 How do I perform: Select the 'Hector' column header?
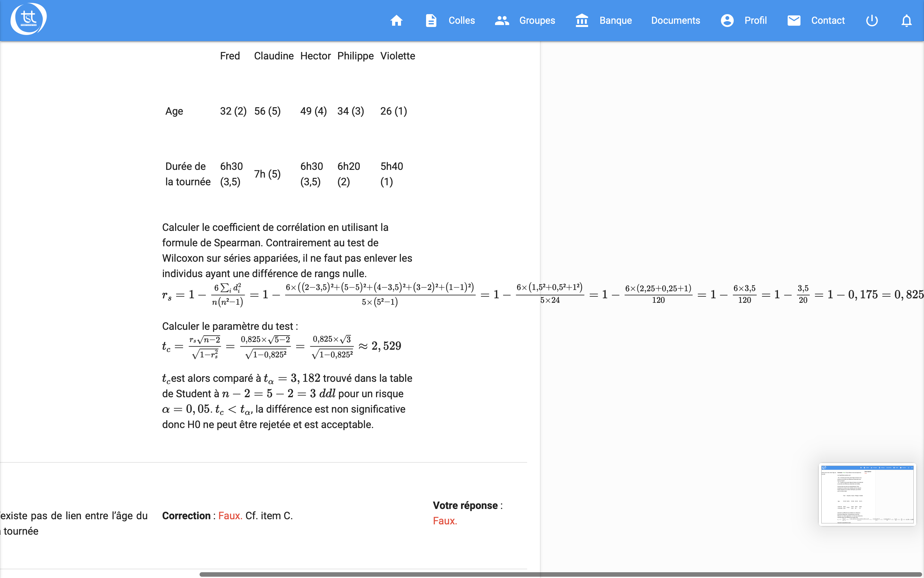click(315, 56)
